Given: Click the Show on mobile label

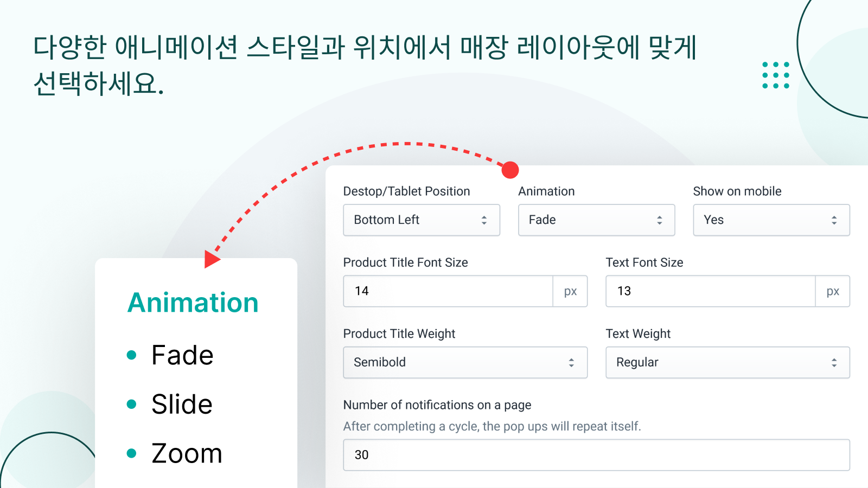Looking at the screenshot, I should click(737, 191).
